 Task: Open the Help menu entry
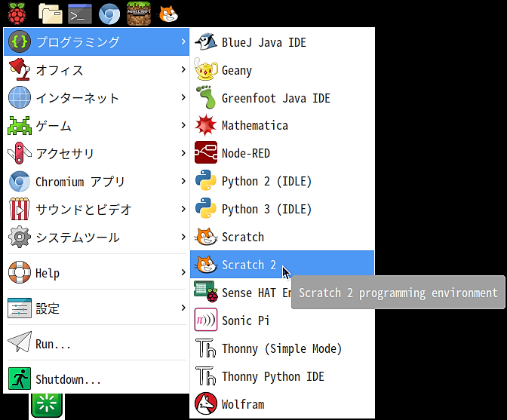tap(97, 272)
